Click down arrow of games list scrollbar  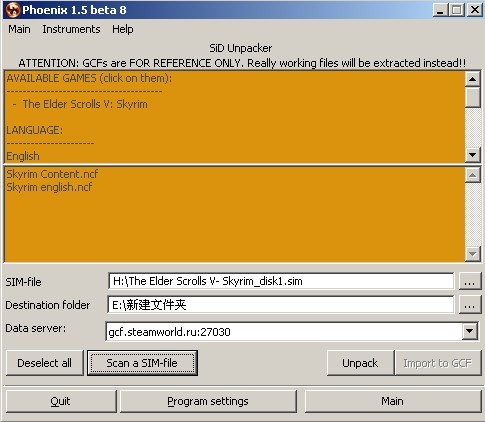tap(473, 155)
